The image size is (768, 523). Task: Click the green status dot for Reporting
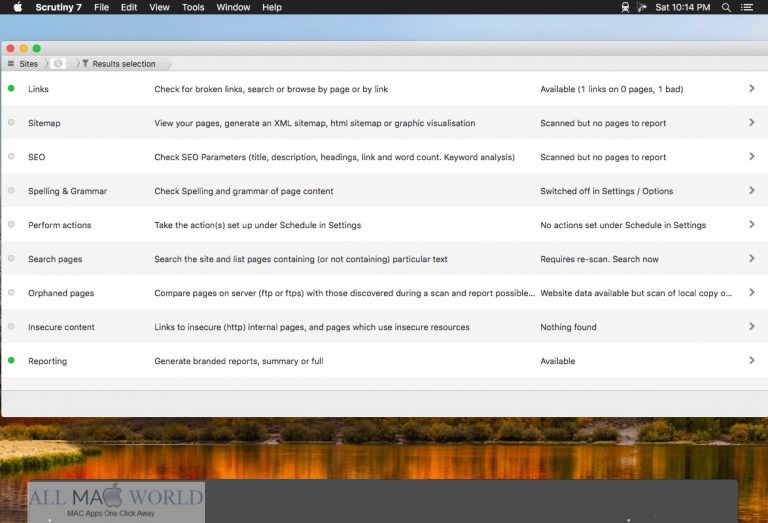(x=11, y=360)
